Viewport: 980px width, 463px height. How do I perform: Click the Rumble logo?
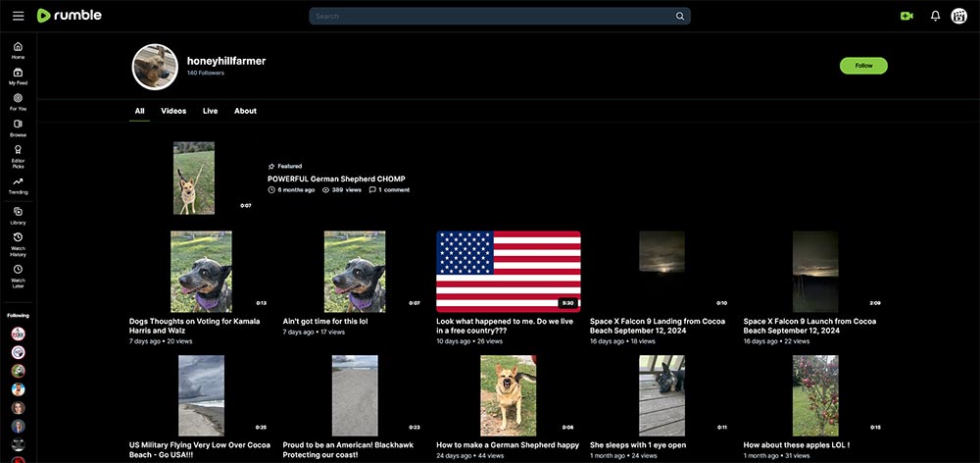[69, 16]
